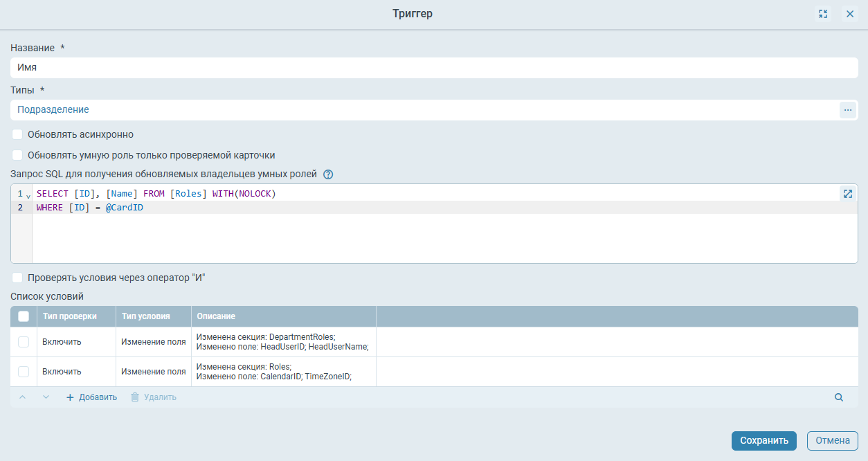Viewport: 868px width, 461px height.
Task: Move condition up with arrow icon
Action: coord(23,397)
